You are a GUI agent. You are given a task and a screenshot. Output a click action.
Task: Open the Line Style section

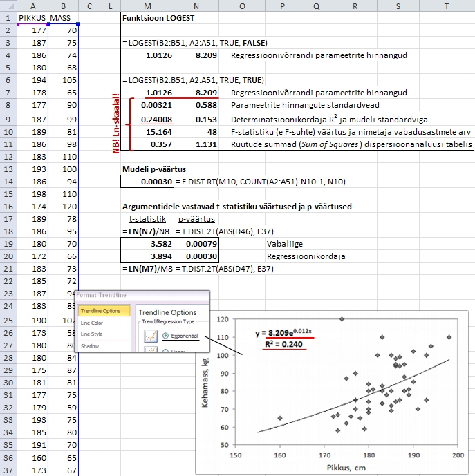[x=91, y=334]
